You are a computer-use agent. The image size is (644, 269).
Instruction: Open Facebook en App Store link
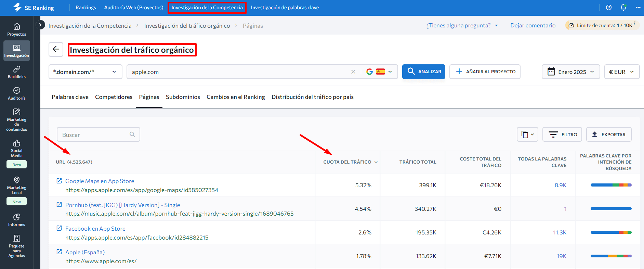pos(95,229)
